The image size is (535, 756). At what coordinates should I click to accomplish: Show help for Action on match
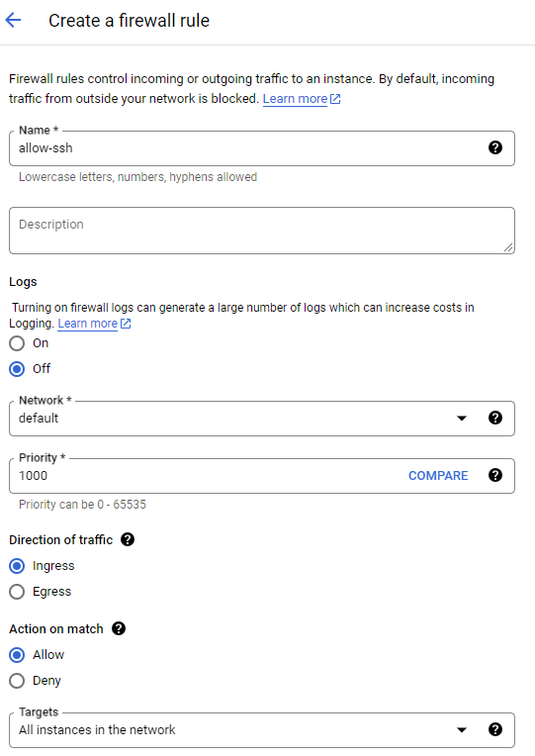pos(118,628)
